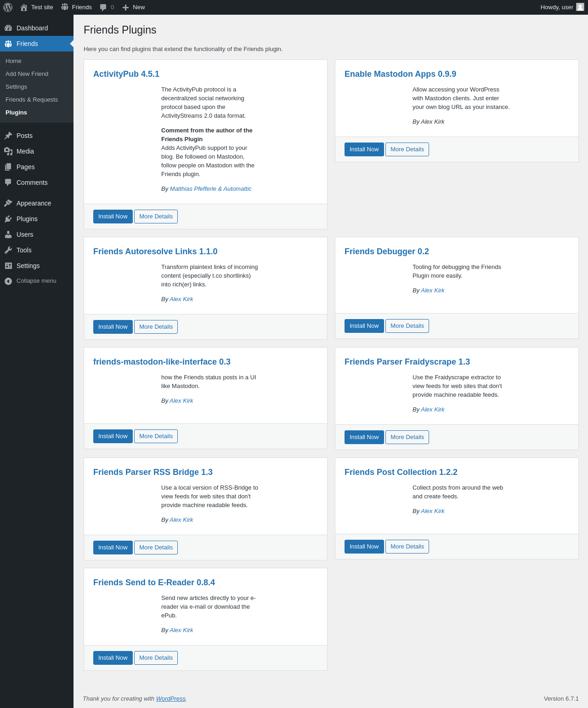The width and height of the screenshot is (588, 708).
Task: View More Details for Friends Parser RSS Bridge
Action: pyautogui.click(x=156, y=548)
